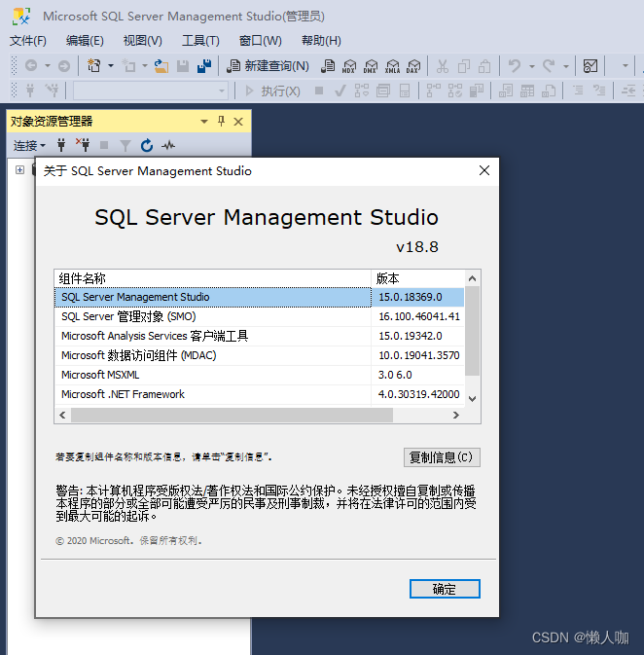Image resolution: width=644 pixels, height=655 pixels.
Task: Open the Activity Monitor icon
Action: [590, 66]
